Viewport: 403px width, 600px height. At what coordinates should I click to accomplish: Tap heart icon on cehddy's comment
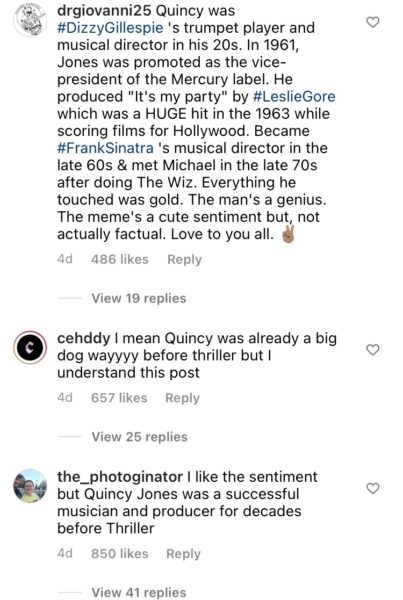point(373,350)
